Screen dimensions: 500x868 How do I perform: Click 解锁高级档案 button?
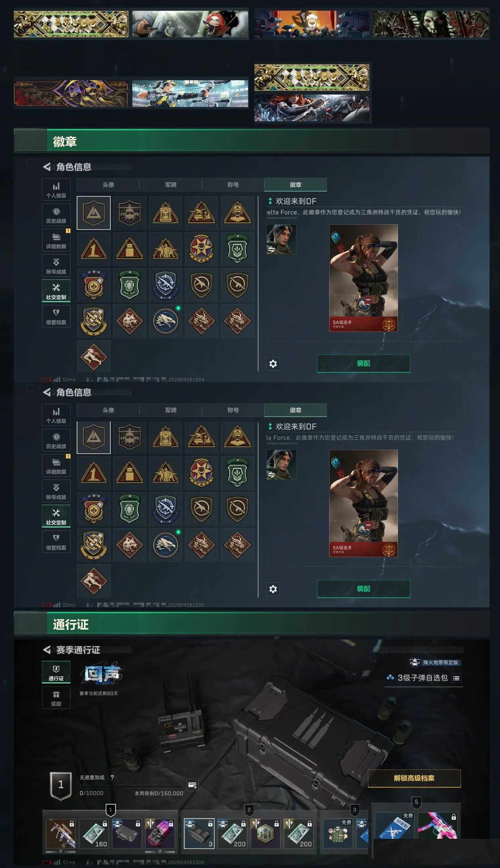click(414, 778)
